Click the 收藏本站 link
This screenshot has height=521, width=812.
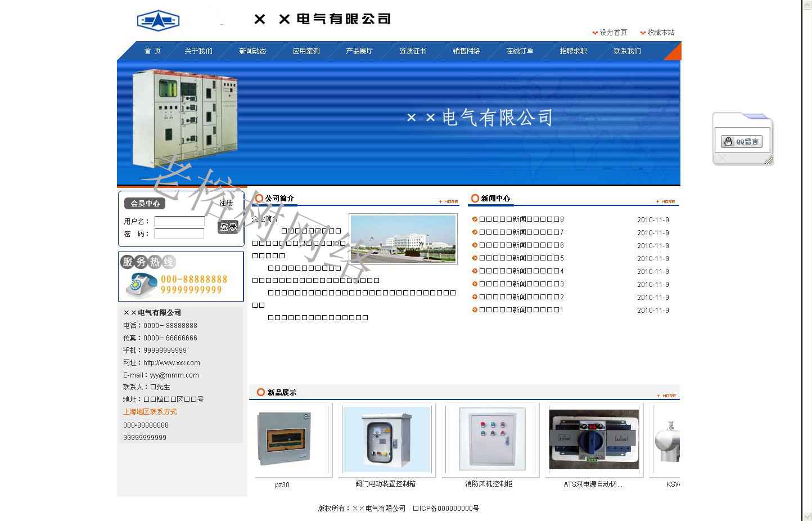coord(660,33)
